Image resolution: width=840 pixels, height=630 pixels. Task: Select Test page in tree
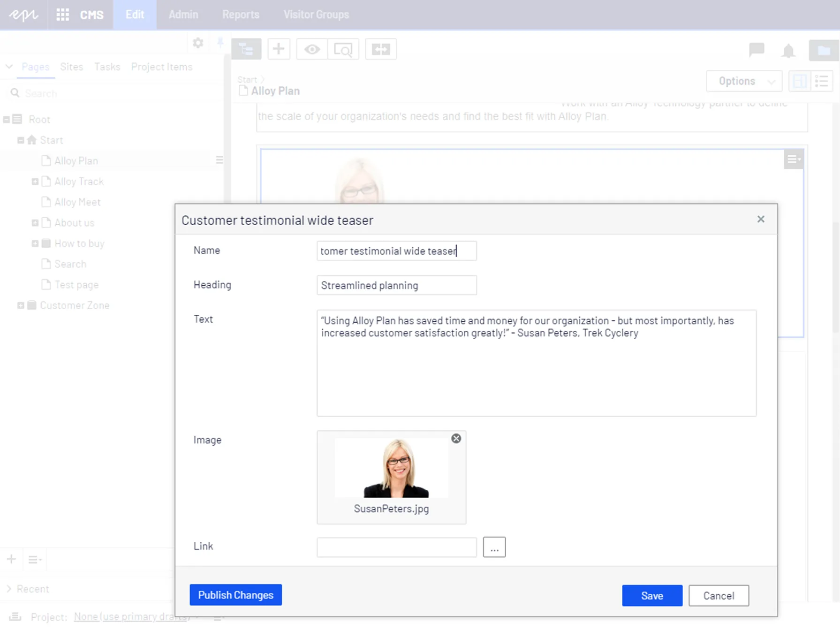click(76, 285)
